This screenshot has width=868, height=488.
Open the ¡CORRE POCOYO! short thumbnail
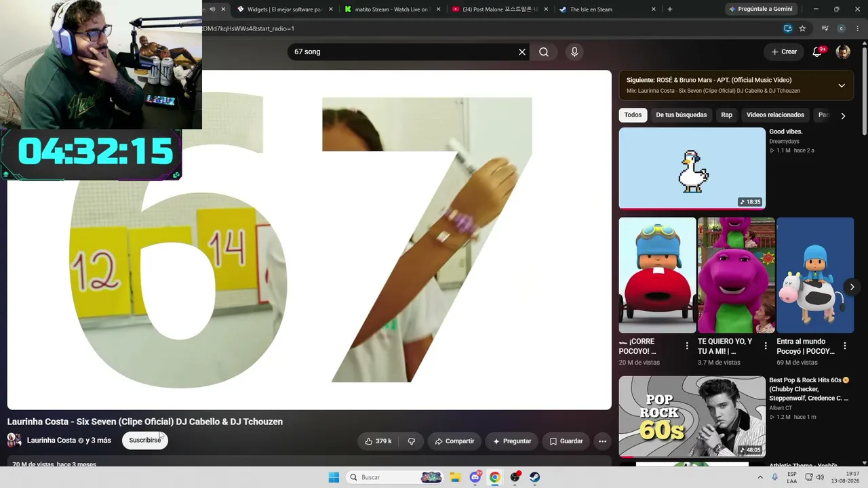click(657, 275)
